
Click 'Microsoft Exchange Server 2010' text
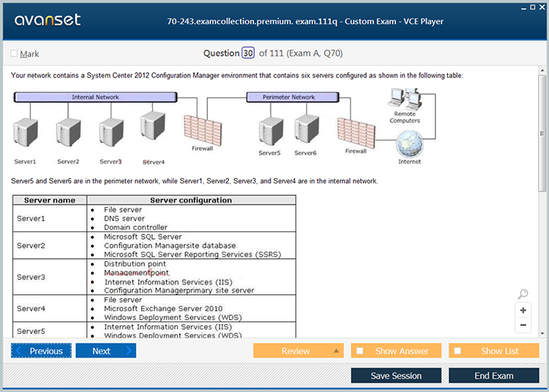163,308
